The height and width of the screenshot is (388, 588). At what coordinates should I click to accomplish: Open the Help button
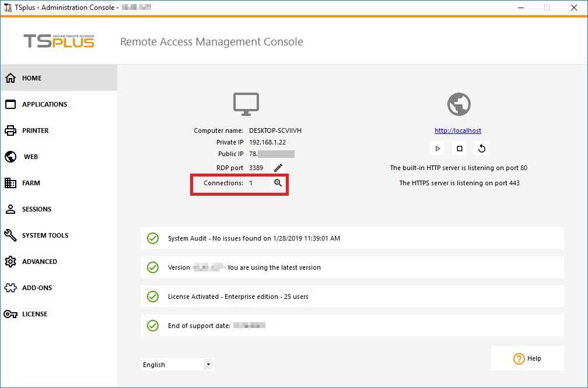[527, 358]
